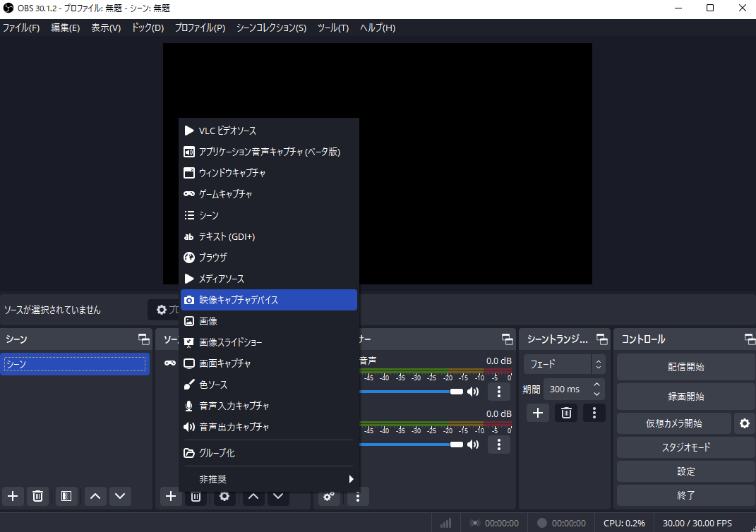Move the source up with the arrow icon
Screen dimensions: 756x532
(x=253, y=497)
